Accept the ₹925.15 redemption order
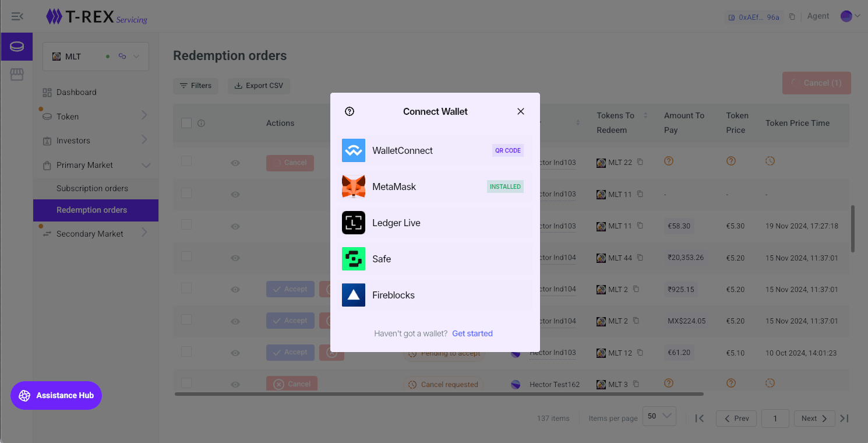Viewport: 868px width, 443px height. point(290,289)
